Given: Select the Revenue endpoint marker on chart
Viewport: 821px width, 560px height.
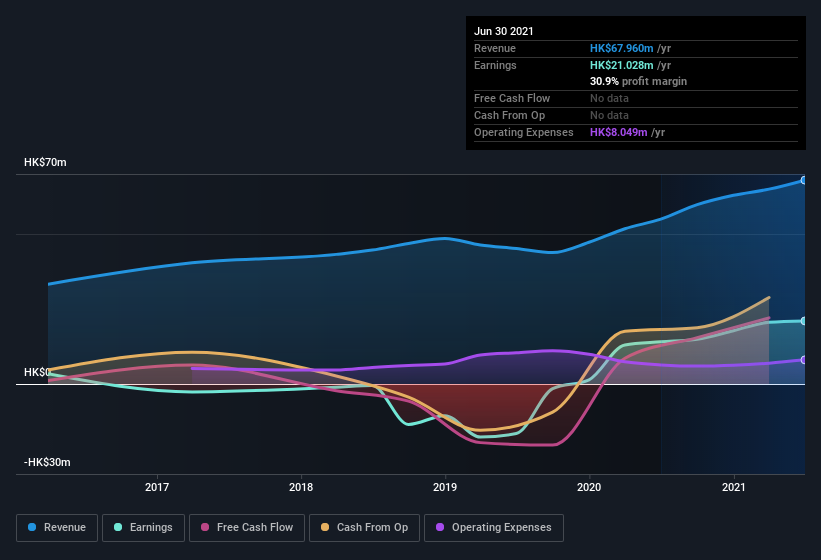Looking at the screenshot, I should (x=804, y=180).
